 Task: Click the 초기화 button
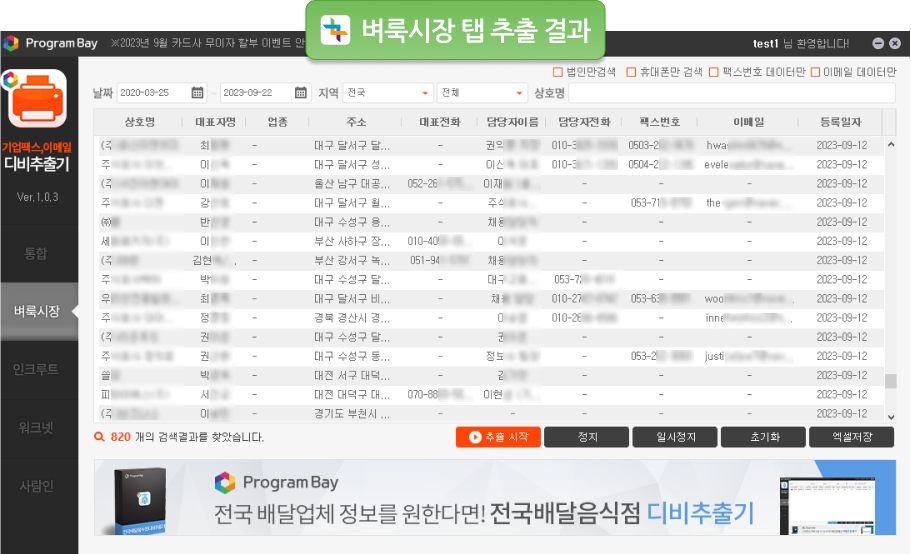[x=763, y=437]
